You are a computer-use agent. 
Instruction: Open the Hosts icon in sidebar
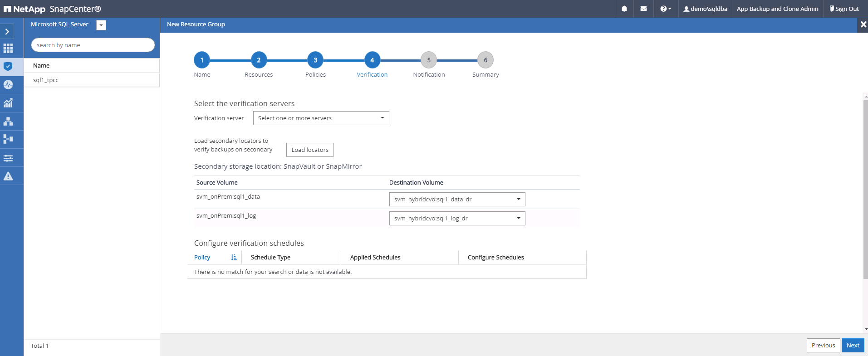point(8,121)
